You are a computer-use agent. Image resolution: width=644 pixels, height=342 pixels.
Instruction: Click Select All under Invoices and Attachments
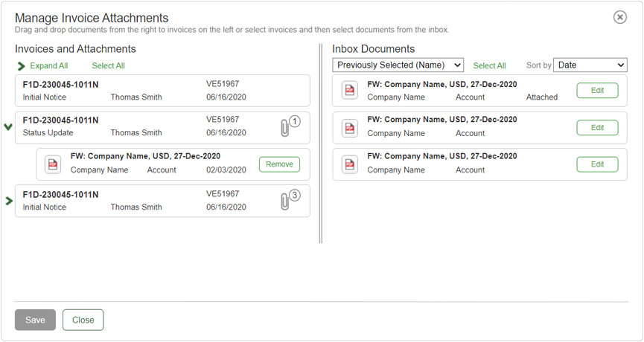point(108,66)
